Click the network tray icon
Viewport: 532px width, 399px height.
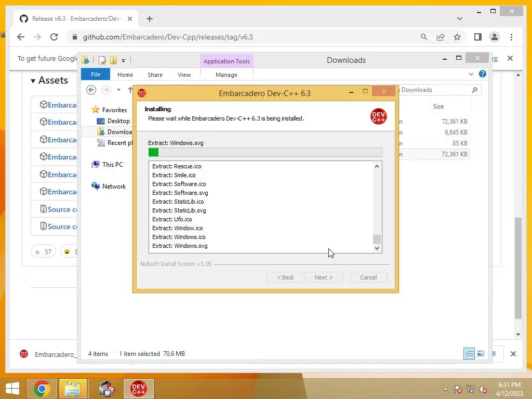471,389
